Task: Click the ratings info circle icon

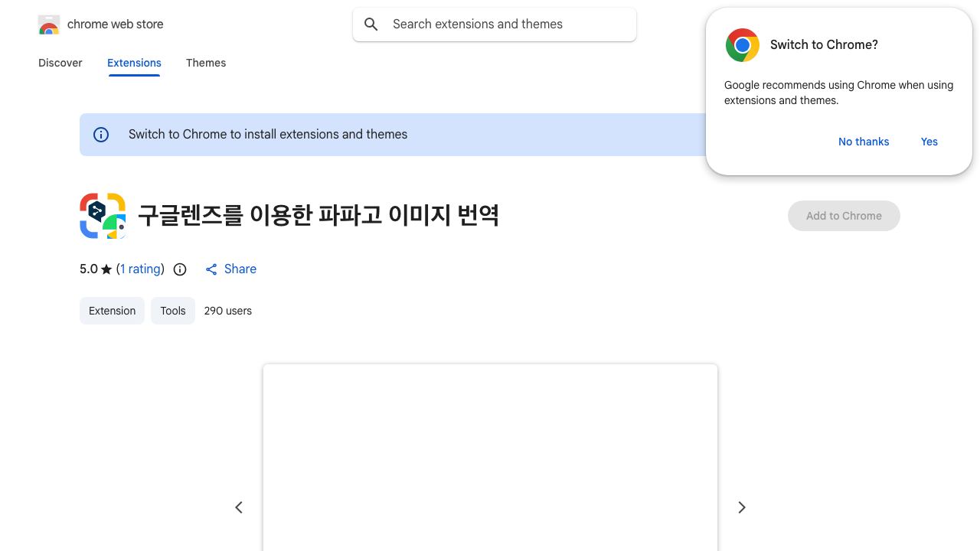Action: point(180,269)
